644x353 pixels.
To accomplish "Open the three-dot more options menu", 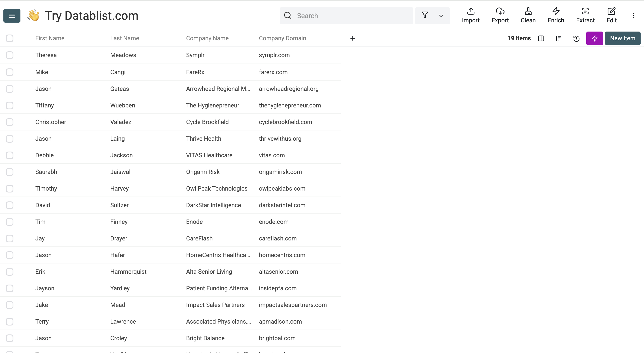I will [634, 16].
